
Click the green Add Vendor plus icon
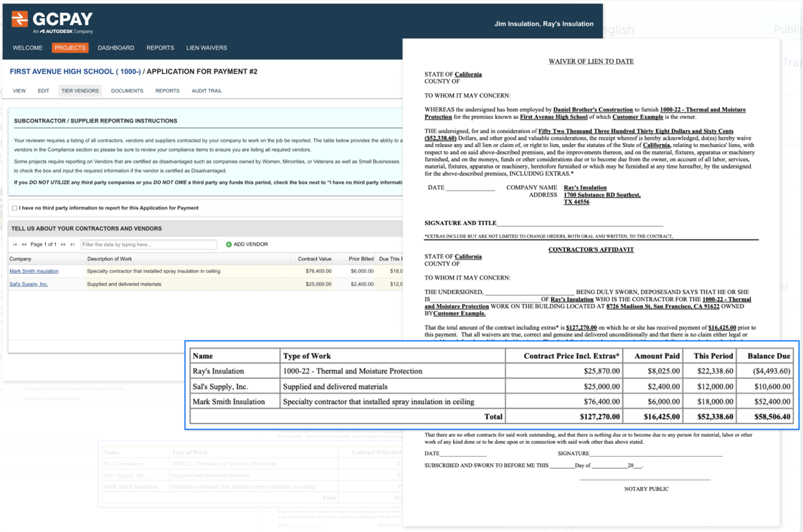click(229, 244)
